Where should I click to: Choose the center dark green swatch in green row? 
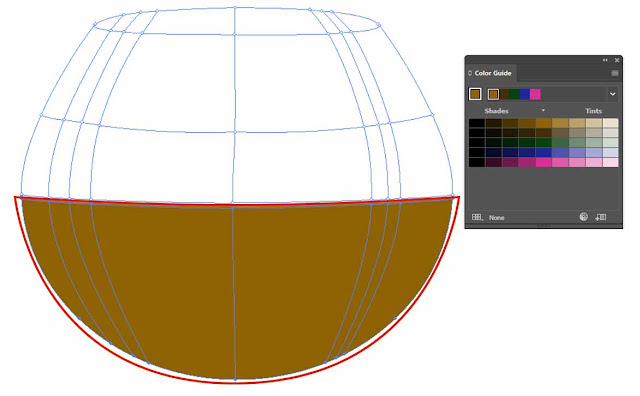(543, 142)
